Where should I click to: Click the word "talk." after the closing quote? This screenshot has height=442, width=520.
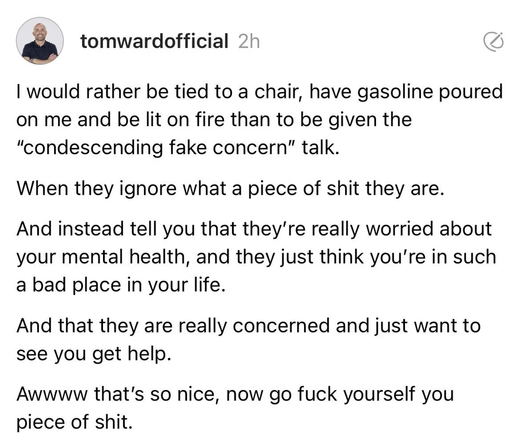(321, 147)
